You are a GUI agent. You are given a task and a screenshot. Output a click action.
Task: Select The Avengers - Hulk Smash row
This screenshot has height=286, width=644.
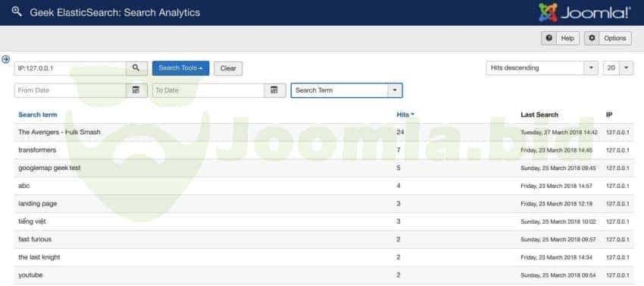324,133
